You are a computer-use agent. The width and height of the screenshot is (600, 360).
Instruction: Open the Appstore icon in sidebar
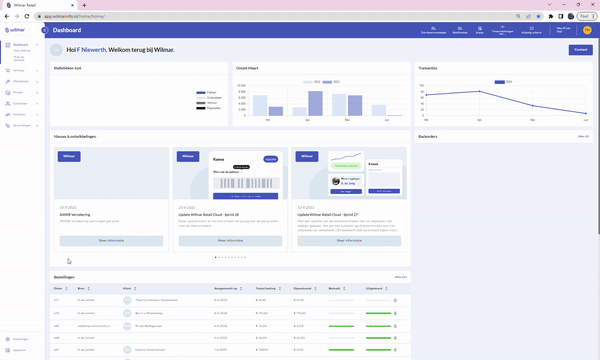8,350
